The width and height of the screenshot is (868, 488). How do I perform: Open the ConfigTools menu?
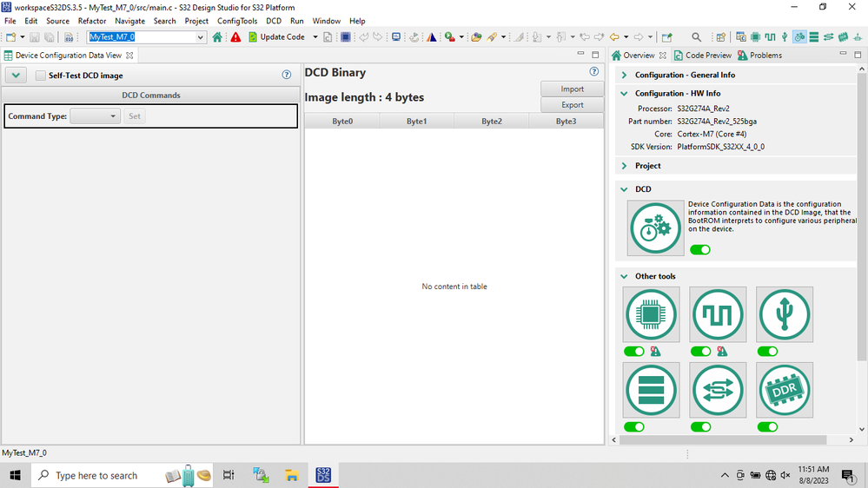click(237, 21)
